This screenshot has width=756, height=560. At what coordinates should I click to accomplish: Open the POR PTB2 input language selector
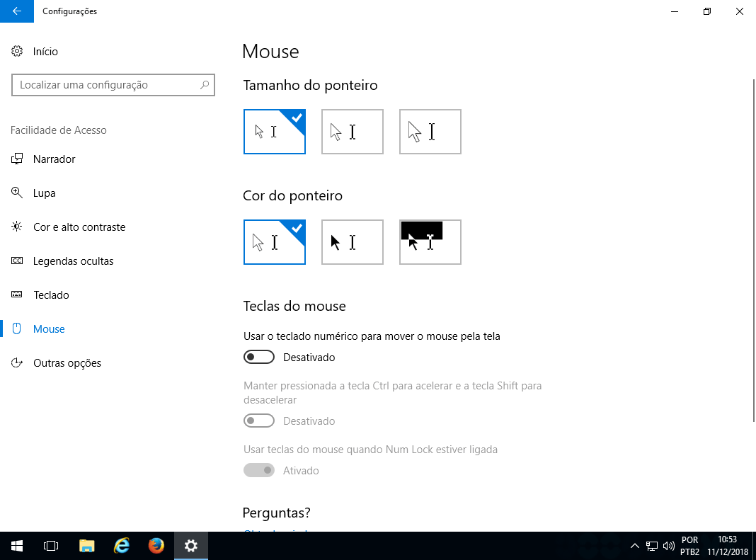[x=689, y=546]
